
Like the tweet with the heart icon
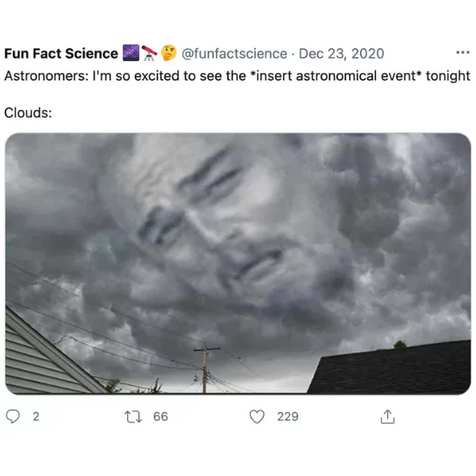click(x=257, y=416)
